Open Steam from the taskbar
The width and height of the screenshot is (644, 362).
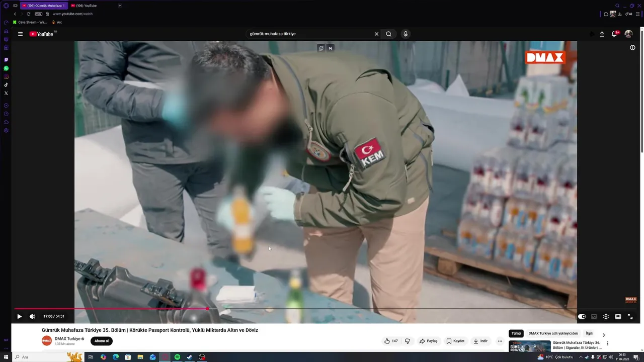click(190, 357)
